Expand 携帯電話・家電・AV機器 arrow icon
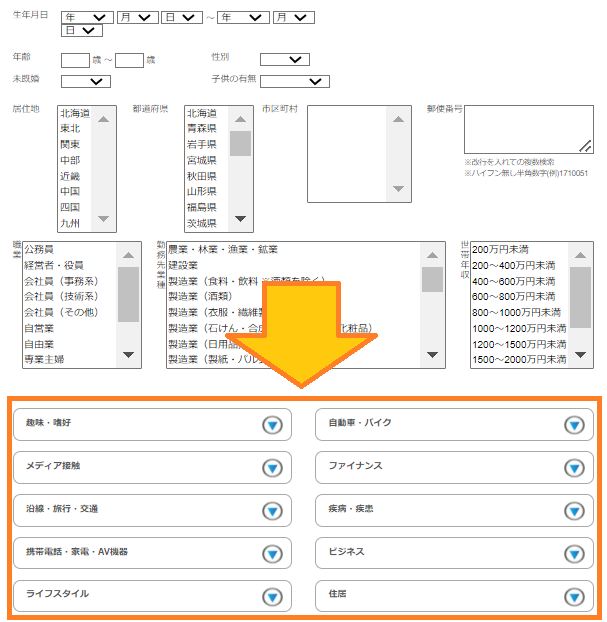 pyautogui.click(x=272, y=554)
